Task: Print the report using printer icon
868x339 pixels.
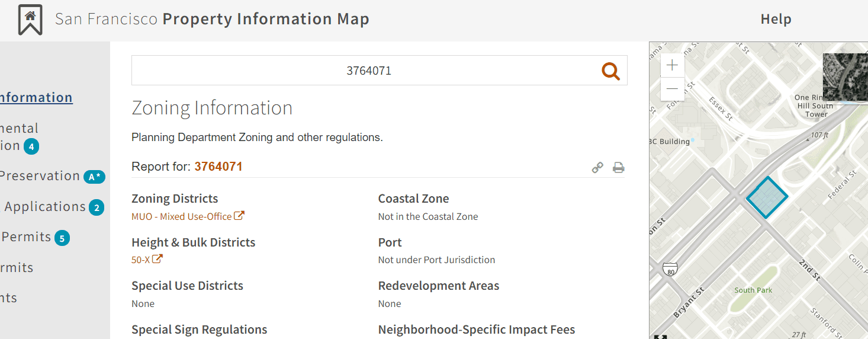Action: point(618,168)
